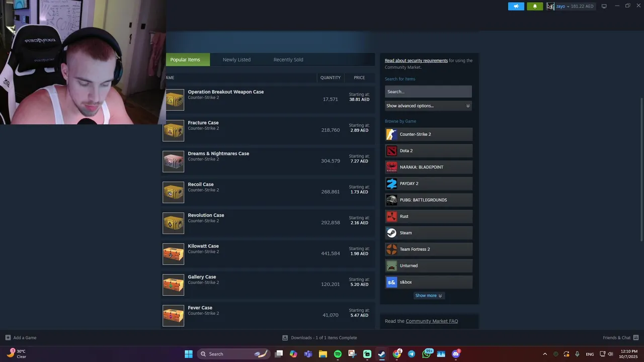Click Add a Game button
This screenshot has width=644, height=362.
[21, 338]
